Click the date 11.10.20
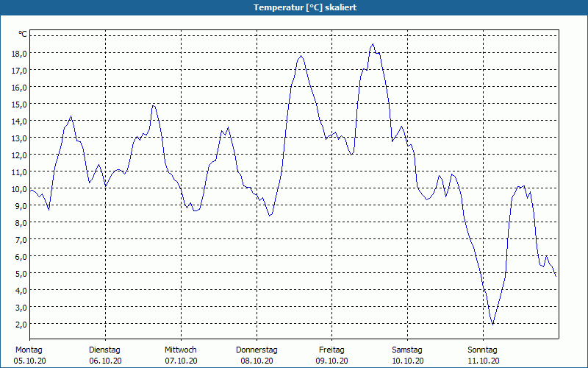 [x=484, y=361]
